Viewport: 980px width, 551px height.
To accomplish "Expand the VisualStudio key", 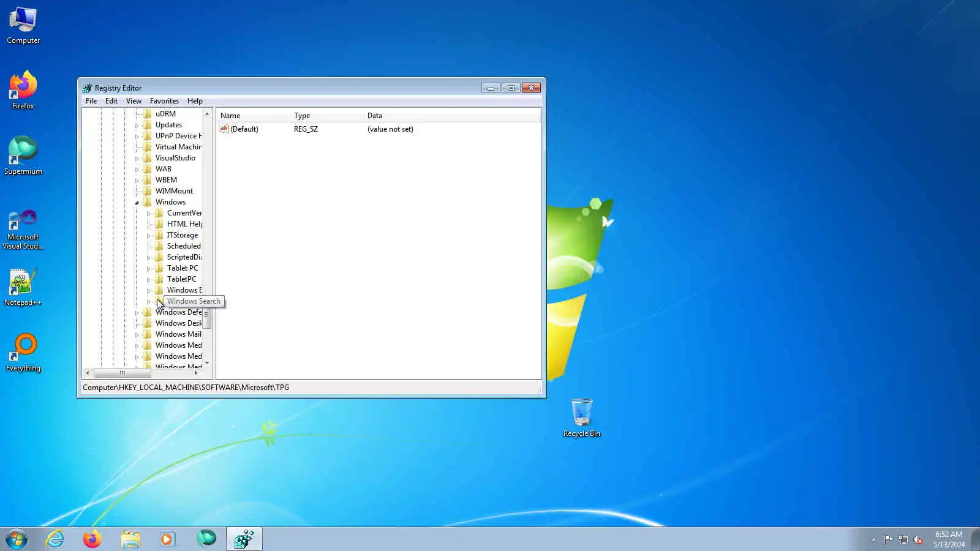I will [x=137, y=159].
